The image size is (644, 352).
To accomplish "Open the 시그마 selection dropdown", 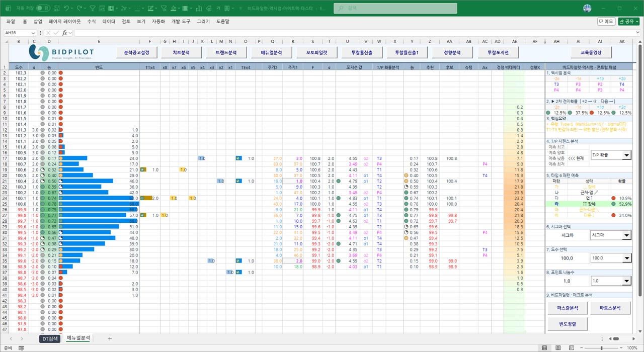I will (x=626, y=235).
